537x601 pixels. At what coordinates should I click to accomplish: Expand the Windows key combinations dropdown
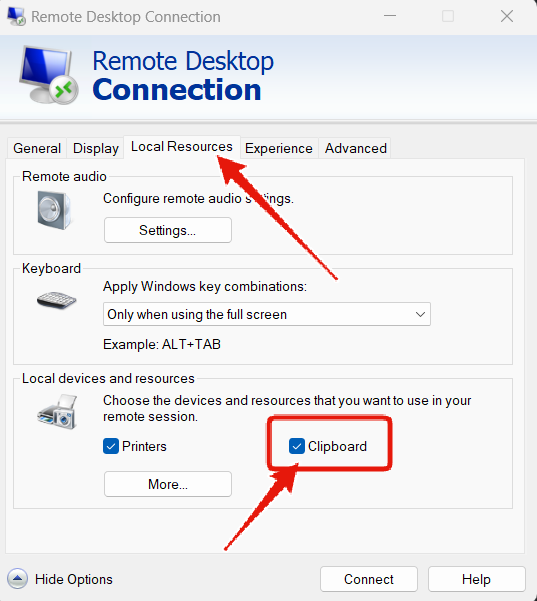click(267, 314)
